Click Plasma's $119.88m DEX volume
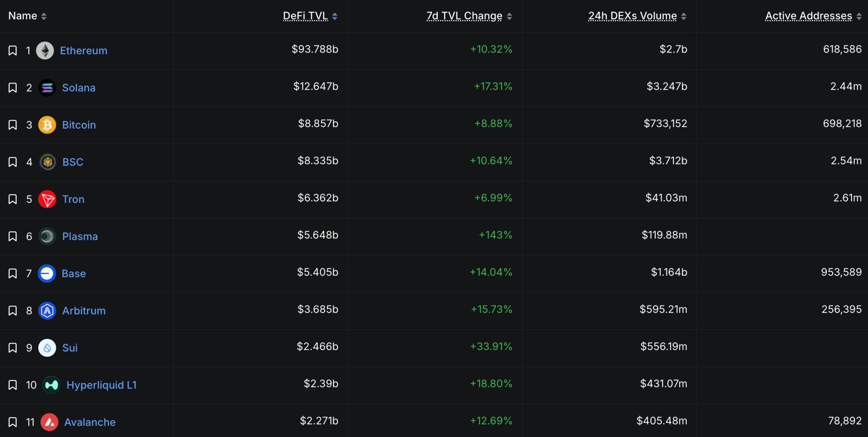 (665, 235)
